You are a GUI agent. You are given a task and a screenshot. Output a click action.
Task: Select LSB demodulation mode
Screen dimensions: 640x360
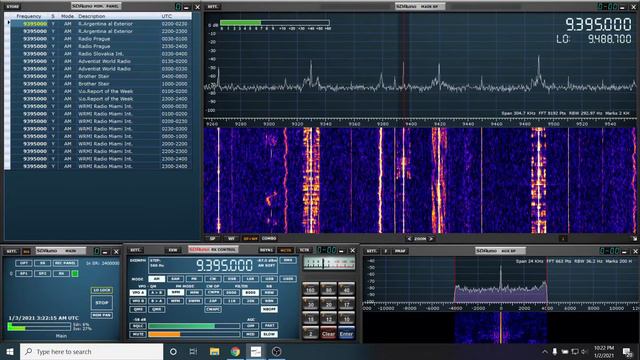click(x=250, y=279)
